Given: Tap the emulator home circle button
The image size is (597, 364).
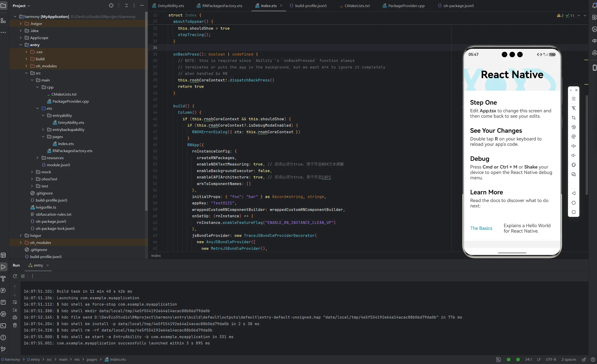Looking at the screenshot, I should 573,203.
